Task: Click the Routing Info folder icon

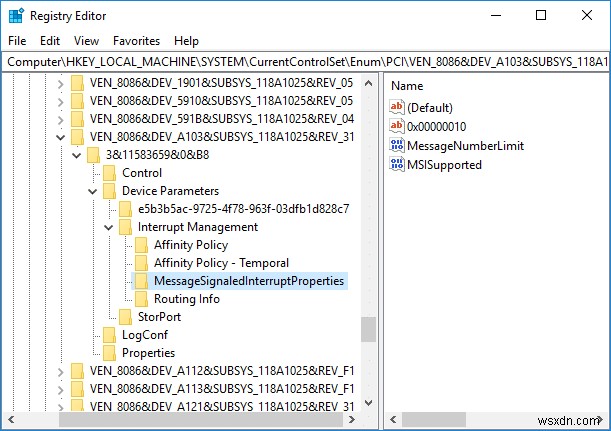Action: point(141,299)
